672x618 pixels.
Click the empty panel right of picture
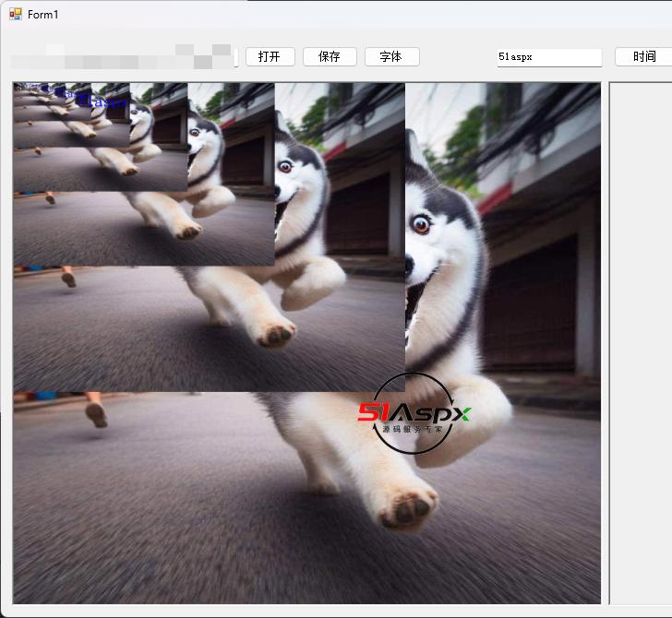pyautogui.click(x=641, y=343)
